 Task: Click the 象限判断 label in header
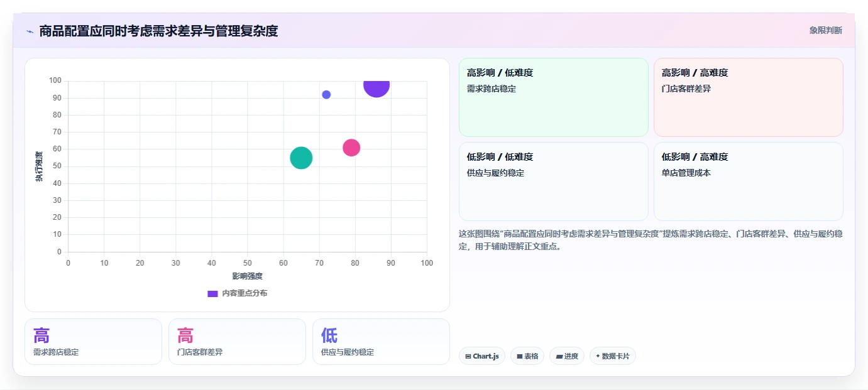(825, 30)
